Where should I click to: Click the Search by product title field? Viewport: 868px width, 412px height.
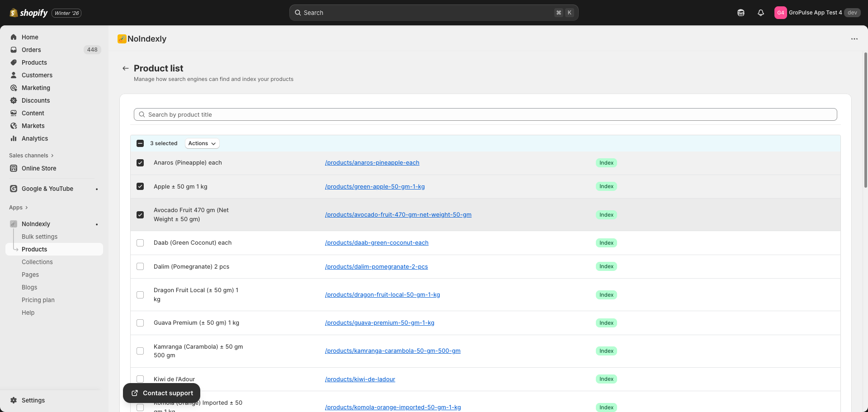(485, 114)
